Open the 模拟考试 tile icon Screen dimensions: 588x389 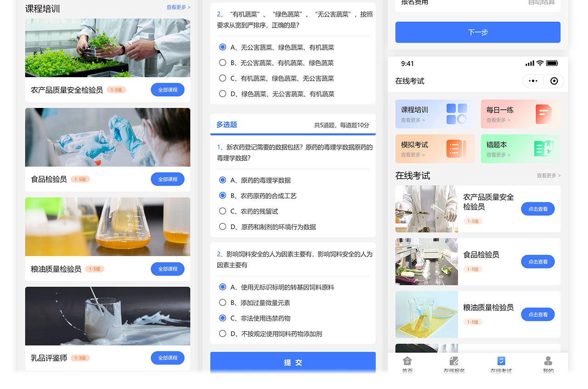(x=456, y=148)
